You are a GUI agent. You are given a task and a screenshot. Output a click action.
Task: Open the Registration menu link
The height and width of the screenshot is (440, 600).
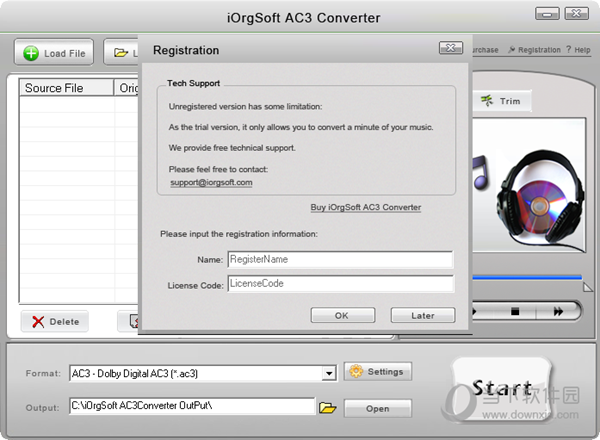click(x=534, y=50)
